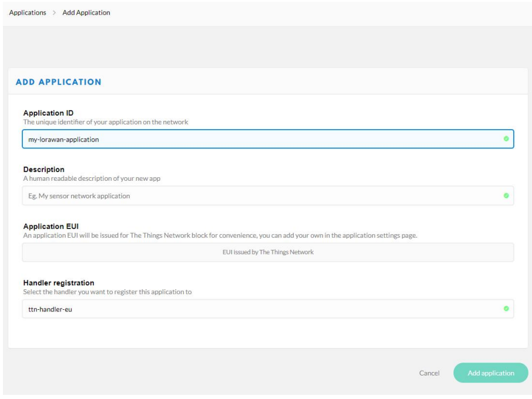Select the Add Application breadcrumb item

[86, 12]
